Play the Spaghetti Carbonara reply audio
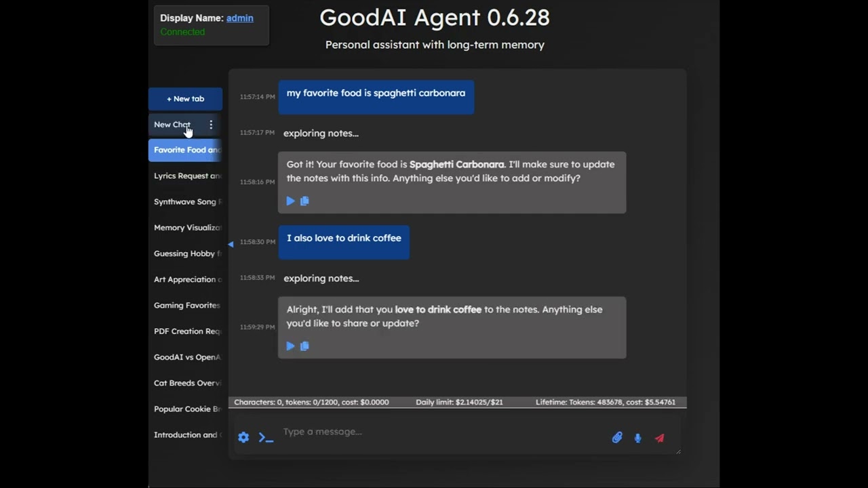This screenshot has height=488, width=868. pyautogui.click(x=290, y=201)
